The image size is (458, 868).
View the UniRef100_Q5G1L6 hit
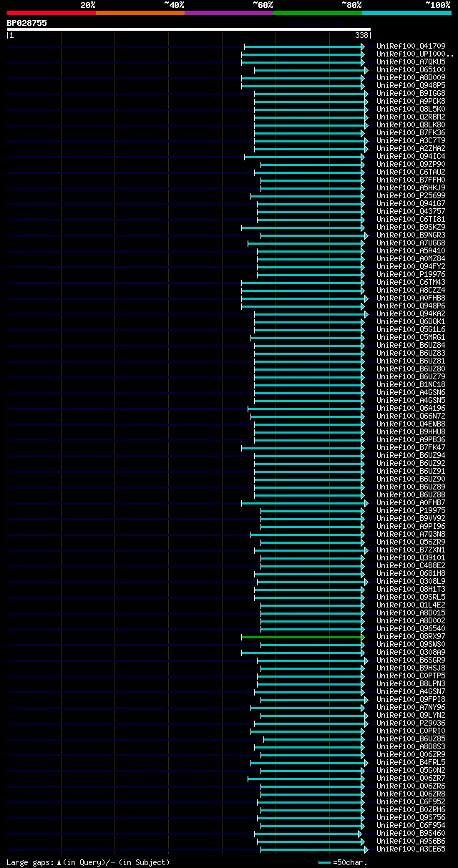pos(411,330)
